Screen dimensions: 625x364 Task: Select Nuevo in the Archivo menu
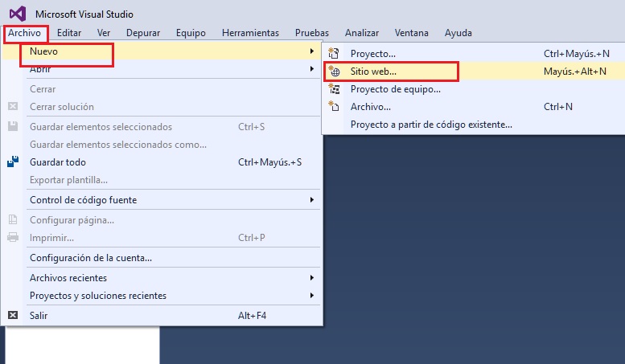click(162, 51)
